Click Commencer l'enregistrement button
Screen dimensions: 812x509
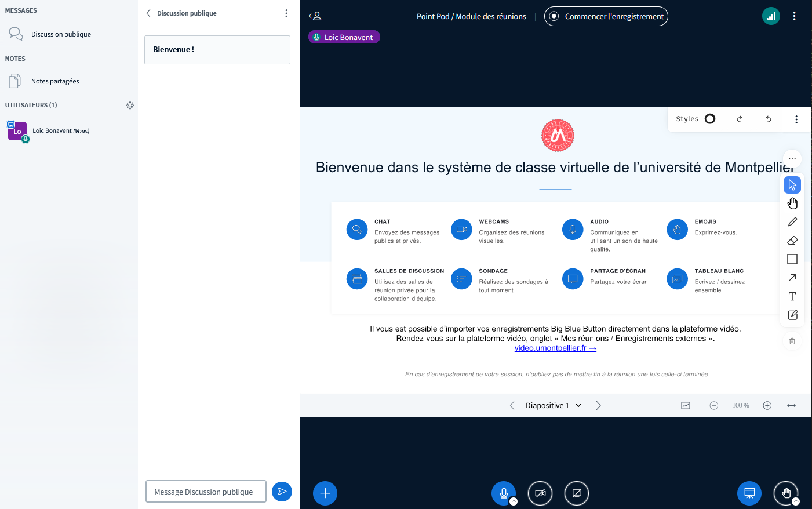point(606,16)
